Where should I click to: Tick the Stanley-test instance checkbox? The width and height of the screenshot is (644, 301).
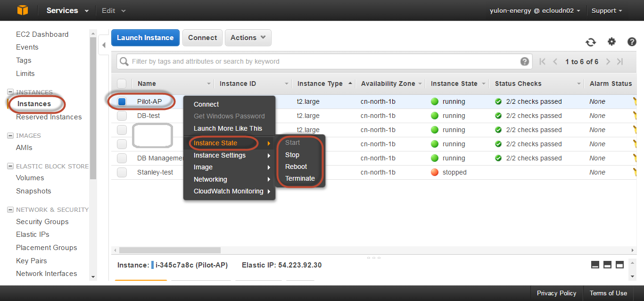click(x=122, y=172)
